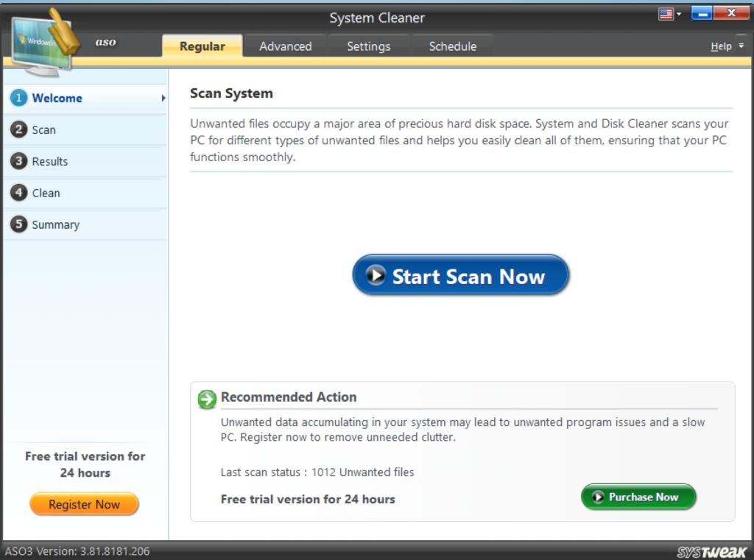Select the Welcome step

point(85,98)
